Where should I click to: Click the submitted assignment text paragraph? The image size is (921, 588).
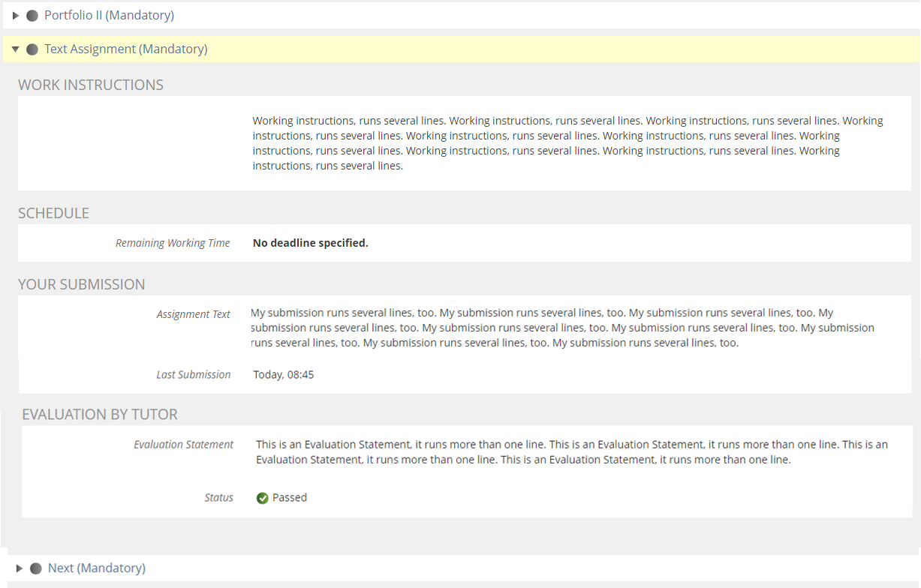(x=562, y=328)
